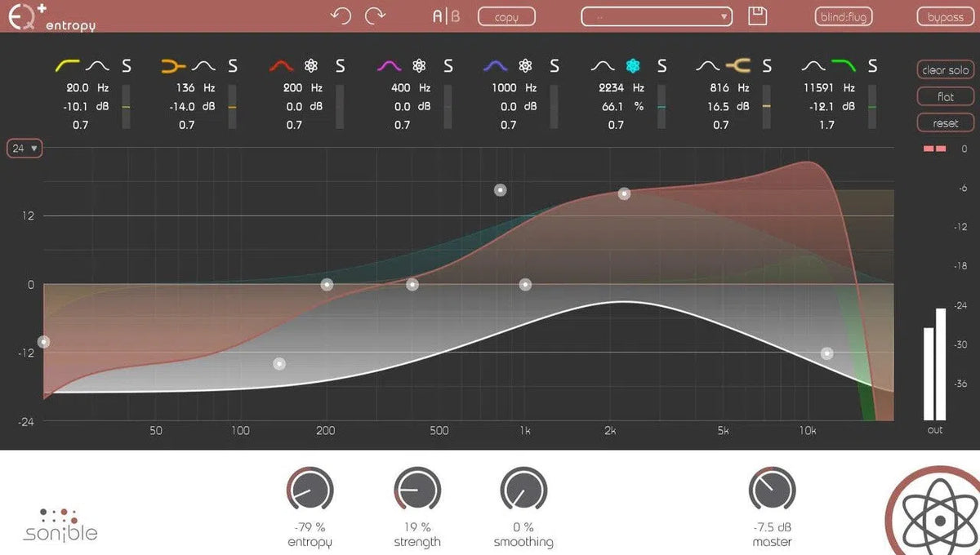
Task: Solo the 200 Hz band with its S toggle
Action: coord(340,65)
